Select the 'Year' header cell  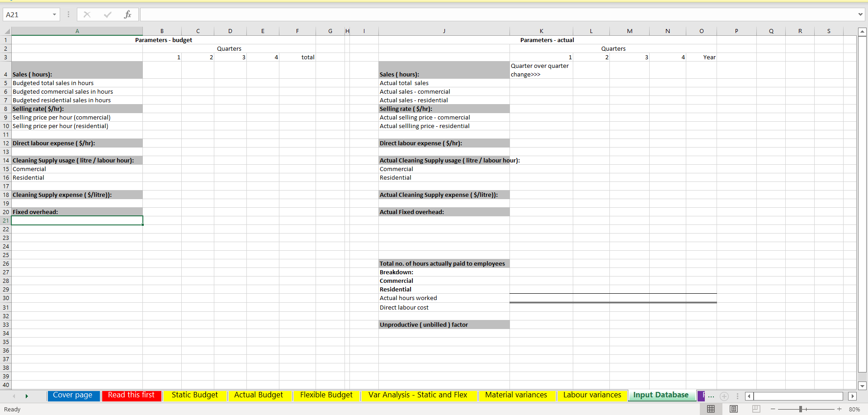[701, 57]
